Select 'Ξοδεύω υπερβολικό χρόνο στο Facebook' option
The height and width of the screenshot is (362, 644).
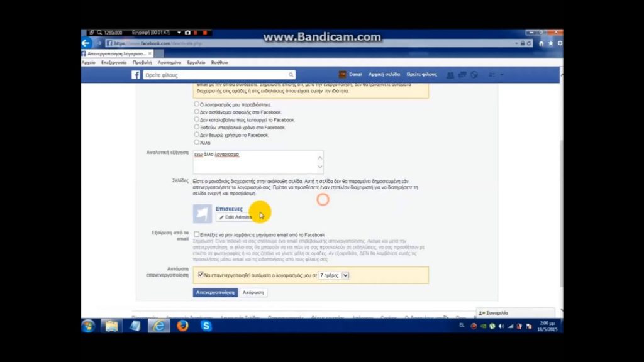pos(196,127)
